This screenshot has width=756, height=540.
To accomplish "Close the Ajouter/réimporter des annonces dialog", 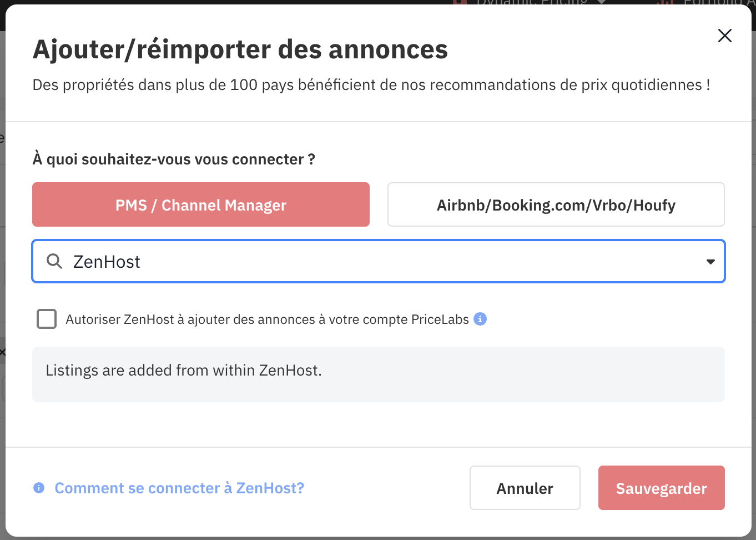I will coord(724,36).
